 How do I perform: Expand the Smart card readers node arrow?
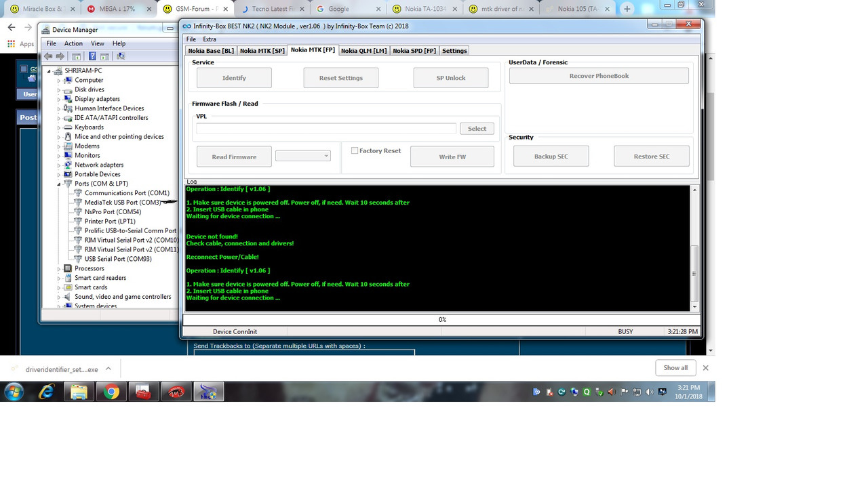click(59, 278)
